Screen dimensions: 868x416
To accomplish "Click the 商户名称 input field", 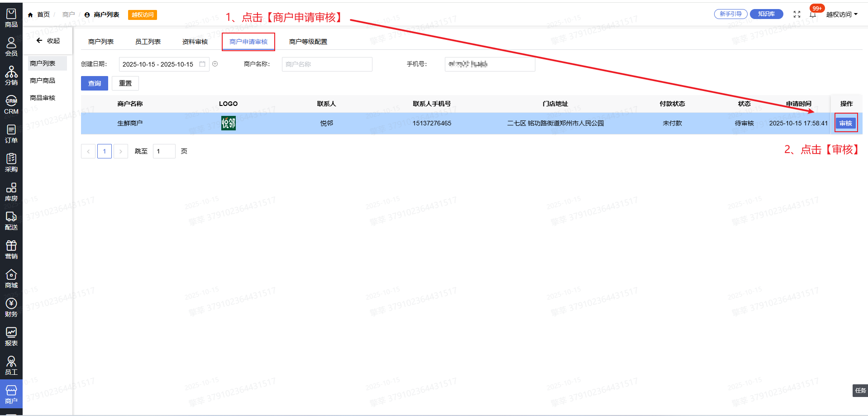I will coord(327,64).
